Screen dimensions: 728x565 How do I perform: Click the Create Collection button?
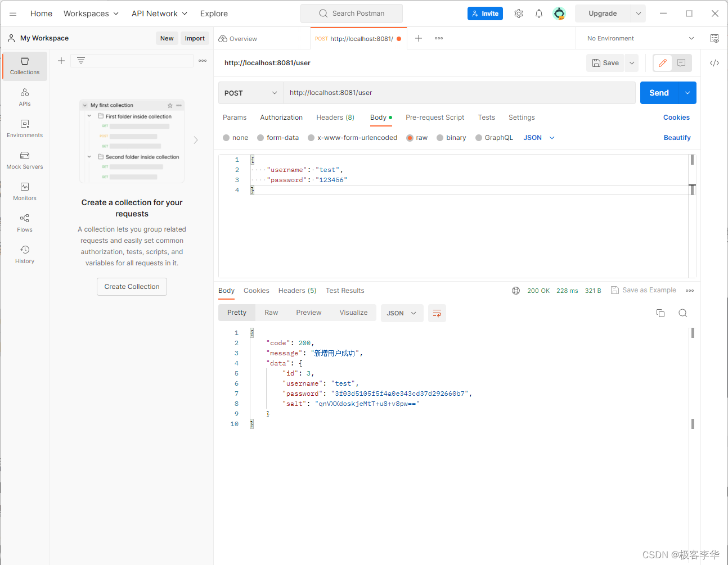point(132,287)
